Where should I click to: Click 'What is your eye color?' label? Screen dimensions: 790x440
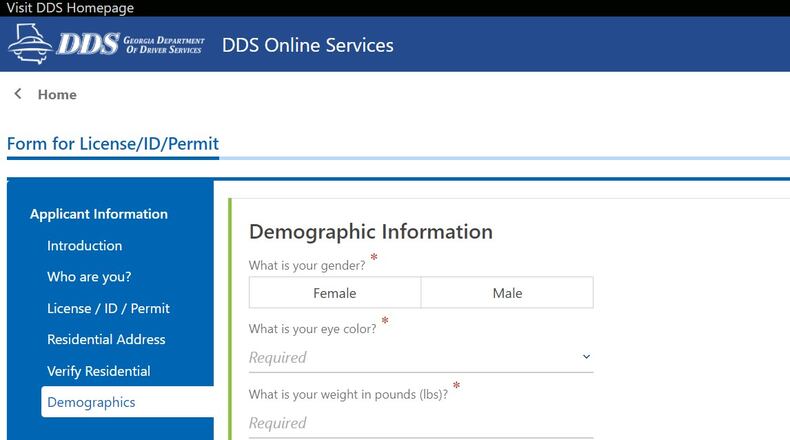[312, 329]
